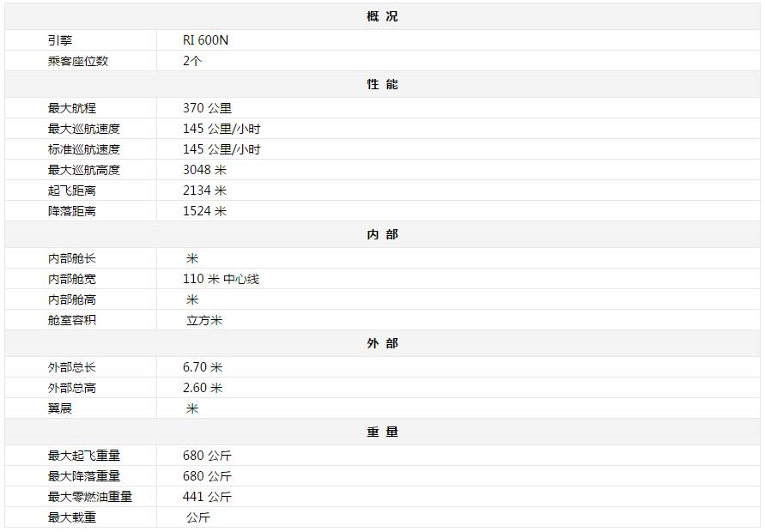Select the 370 公里 range value

click(207, 108)
